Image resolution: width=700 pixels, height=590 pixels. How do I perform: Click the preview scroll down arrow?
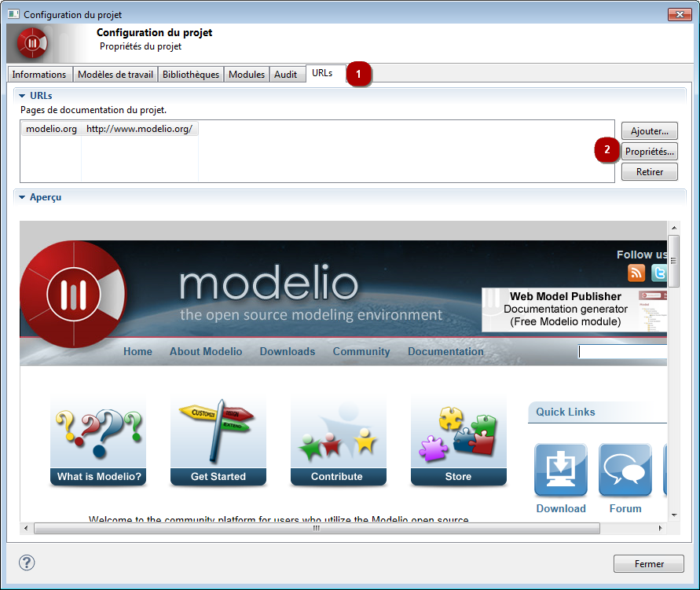(x=674, y=515)
